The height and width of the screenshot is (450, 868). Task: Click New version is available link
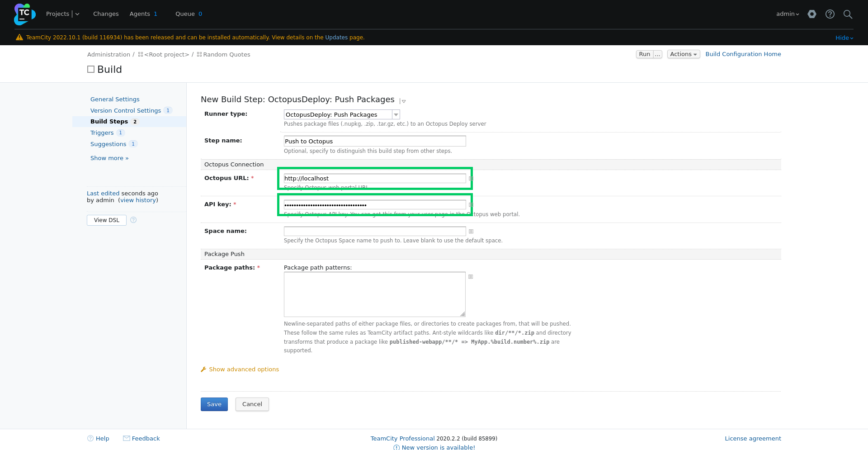[438, 447]
